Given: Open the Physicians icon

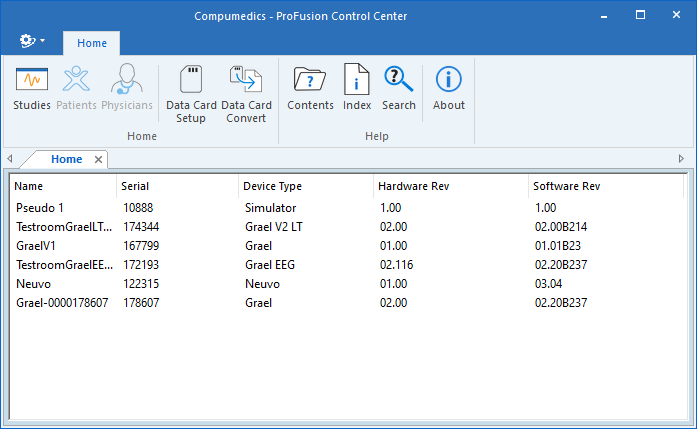Looking at the screenshot, I should click(x=127, y=88).
